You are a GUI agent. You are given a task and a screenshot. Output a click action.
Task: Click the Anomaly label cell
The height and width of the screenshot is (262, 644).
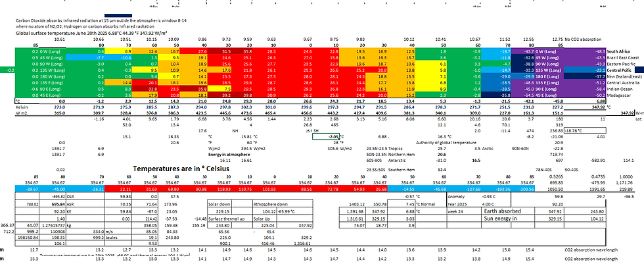tap(463, 197)
